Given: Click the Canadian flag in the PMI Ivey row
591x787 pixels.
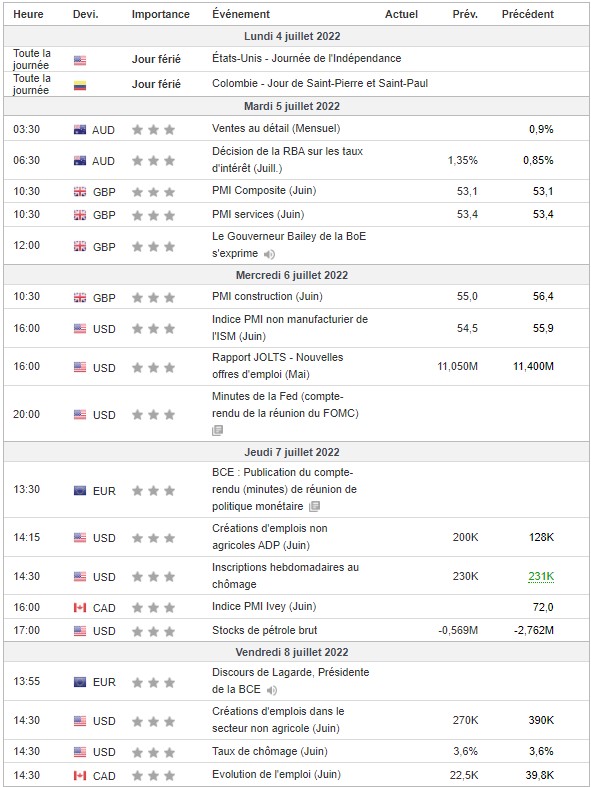Looking at the screenshot, I should pos(80,608).
